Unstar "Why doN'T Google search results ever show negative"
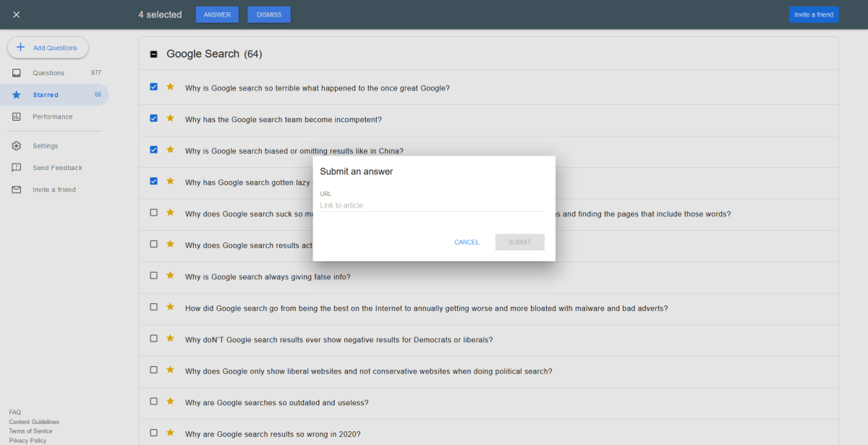 point(171,339)
